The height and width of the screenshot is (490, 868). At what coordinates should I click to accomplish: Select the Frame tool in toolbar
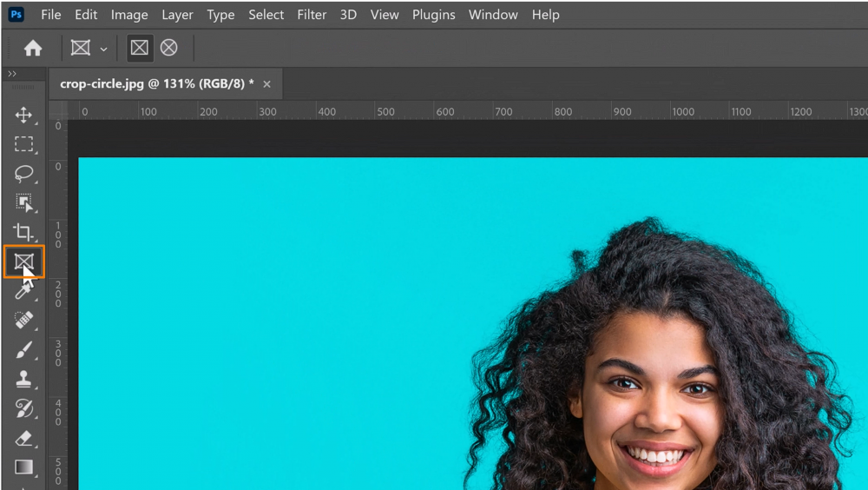click(x=23, y=262)
